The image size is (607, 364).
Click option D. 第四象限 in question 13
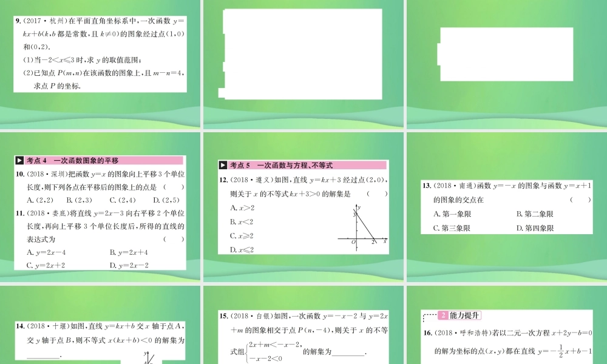(535, 228)
